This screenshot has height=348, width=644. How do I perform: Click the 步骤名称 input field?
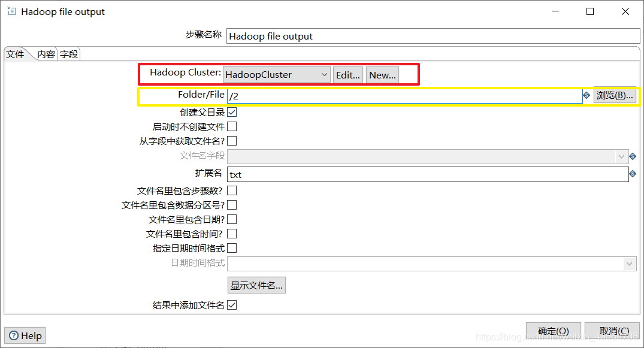(433, 36)
